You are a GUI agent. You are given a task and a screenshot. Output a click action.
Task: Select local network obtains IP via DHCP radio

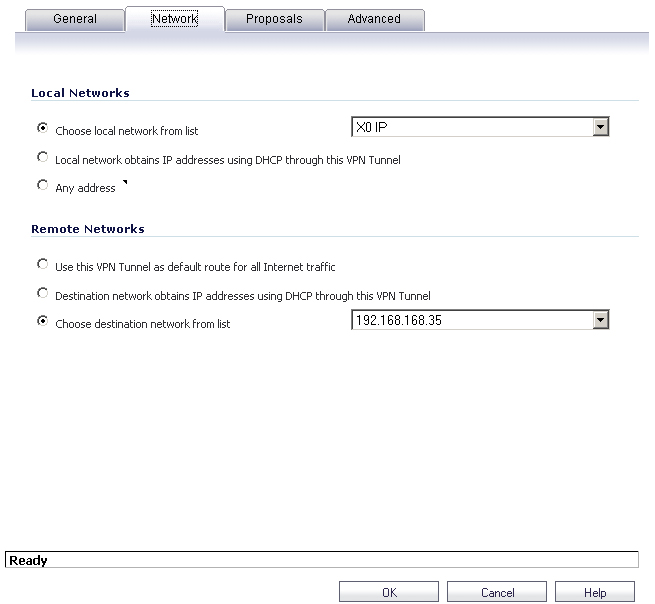42,157
